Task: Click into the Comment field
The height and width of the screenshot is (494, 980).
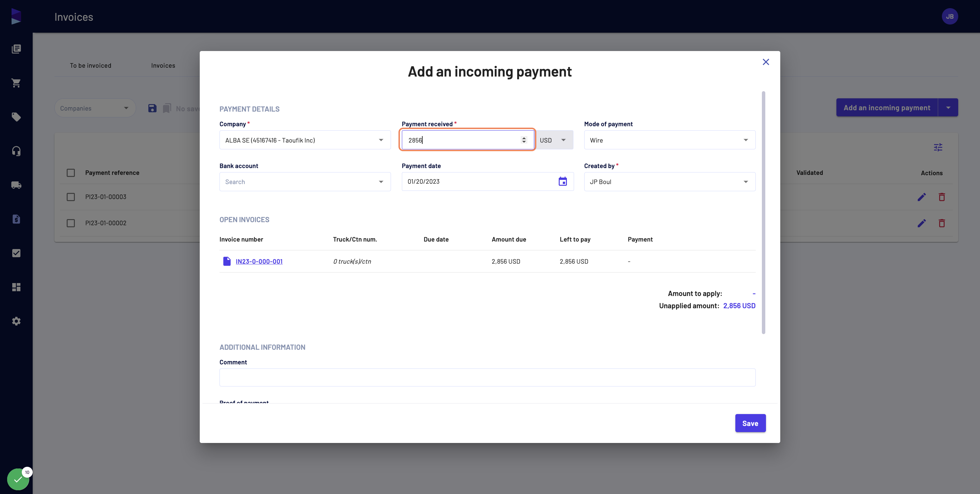Action: pos(487,378)
